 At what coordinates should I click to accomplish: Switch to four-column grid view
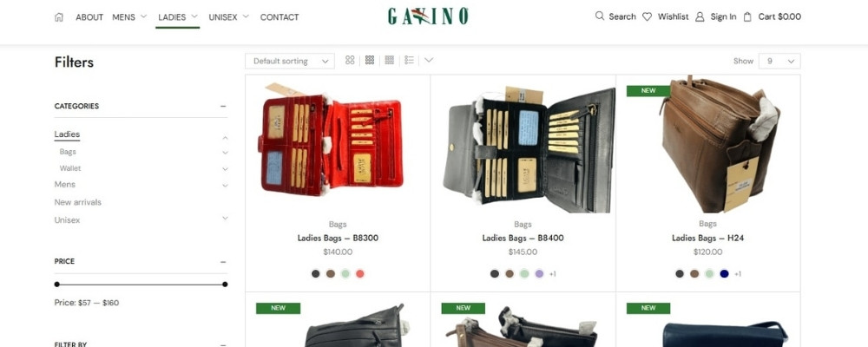tap(389, 60)
